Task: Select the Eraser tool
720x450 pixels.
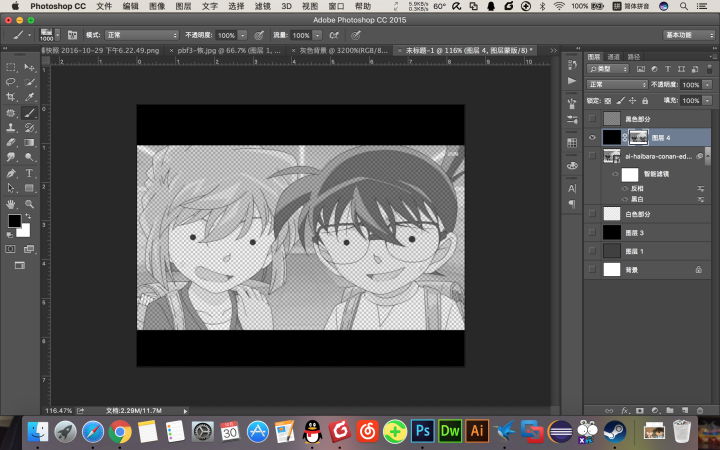Action: pyautogui.click(x=11, y=142)
